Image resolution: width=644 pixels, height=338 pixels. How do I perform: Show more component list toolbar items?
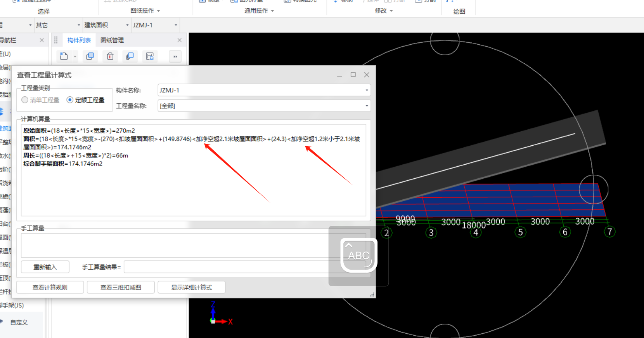point(175,57)
